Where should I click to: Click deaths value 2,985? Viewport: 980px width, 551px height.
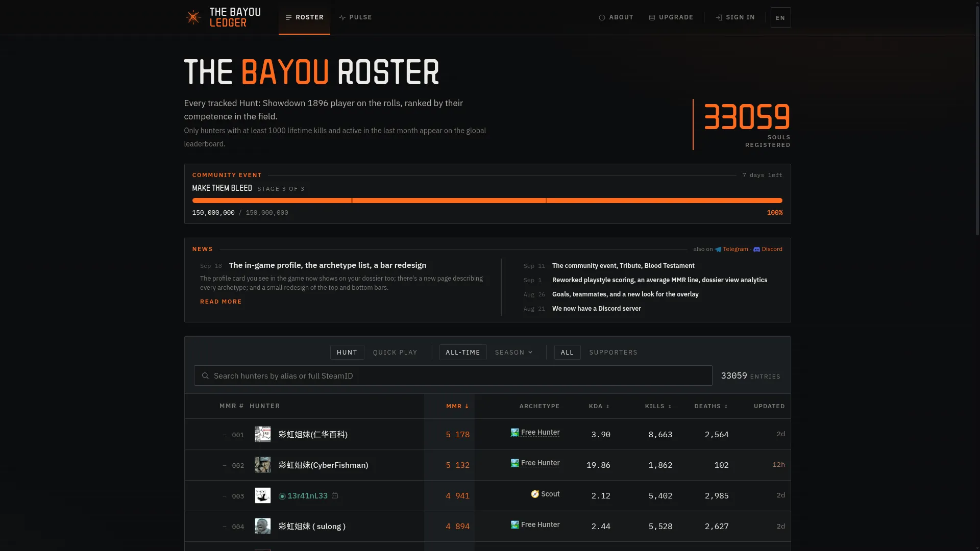(717, 496)
